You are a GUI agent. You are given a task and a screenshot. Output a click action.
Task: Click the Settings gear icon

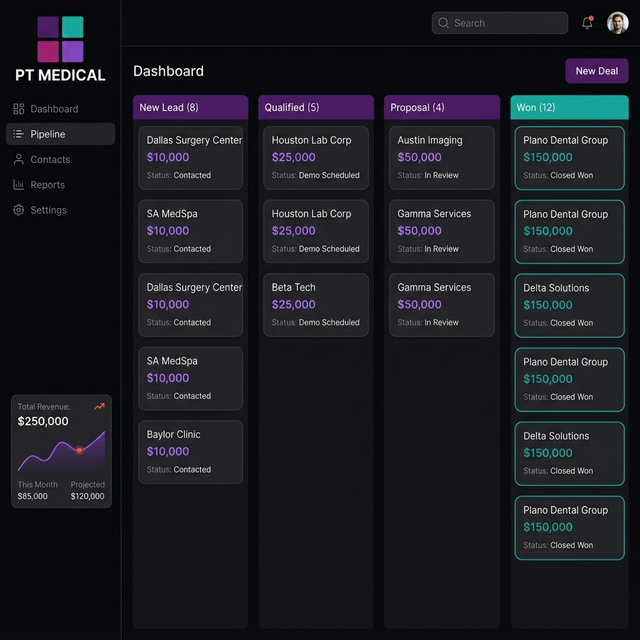coord(18,210)
